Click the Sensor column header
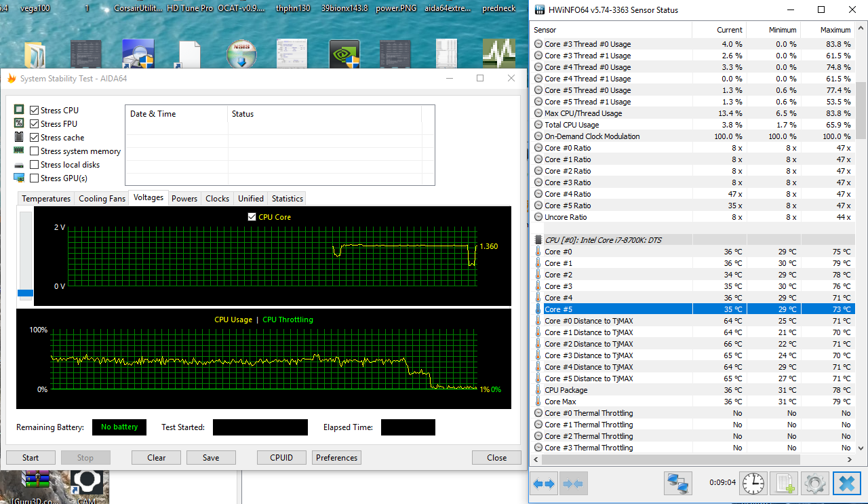Viewport: 868px width, 504px height. [x=610, y=30]
